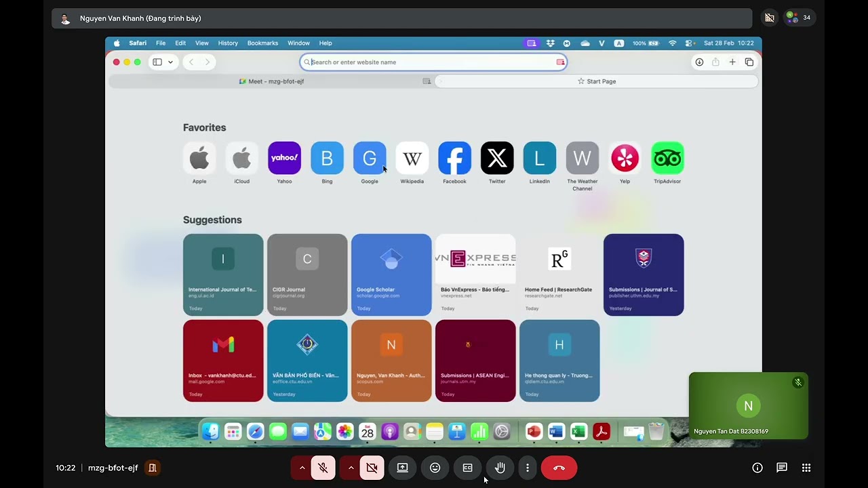Open the Safari File menu
The width and height of the screenshot is (868, 488).
(x=161, y=43)
